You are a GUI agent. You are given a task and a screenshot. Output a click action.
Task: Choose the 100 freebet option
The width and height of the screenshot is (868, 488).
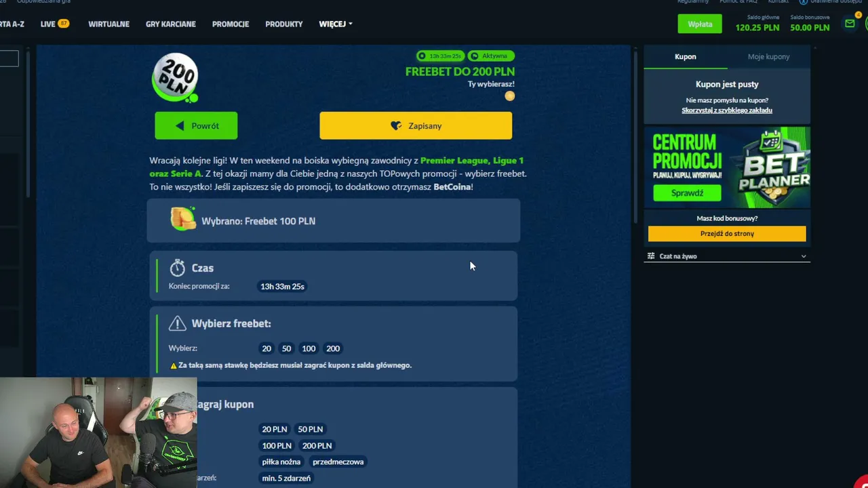[309, 348]
